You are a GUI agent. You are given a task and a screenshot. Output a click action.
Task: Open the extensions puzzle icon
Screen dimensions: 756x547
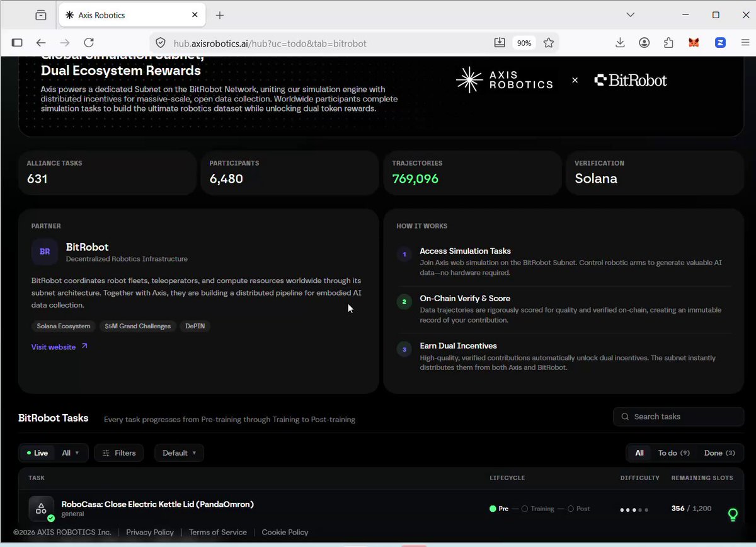click(x=668, y=43)
